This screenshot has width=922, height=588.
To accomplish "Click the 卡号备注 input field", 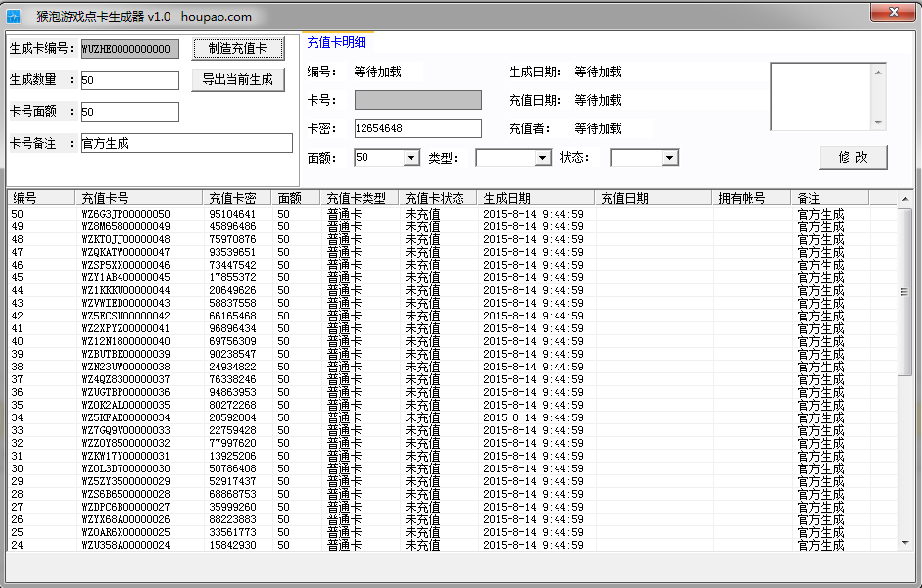I will [x=187, y=143].
